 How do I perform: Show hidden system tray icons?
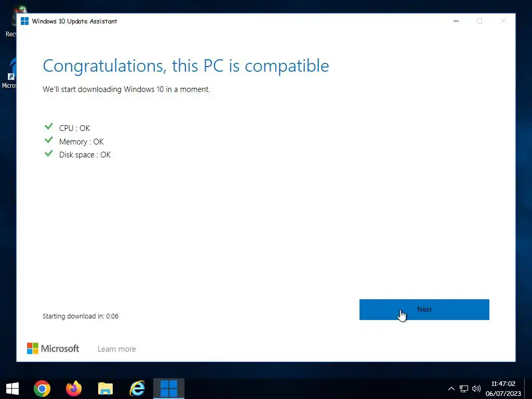451,389
